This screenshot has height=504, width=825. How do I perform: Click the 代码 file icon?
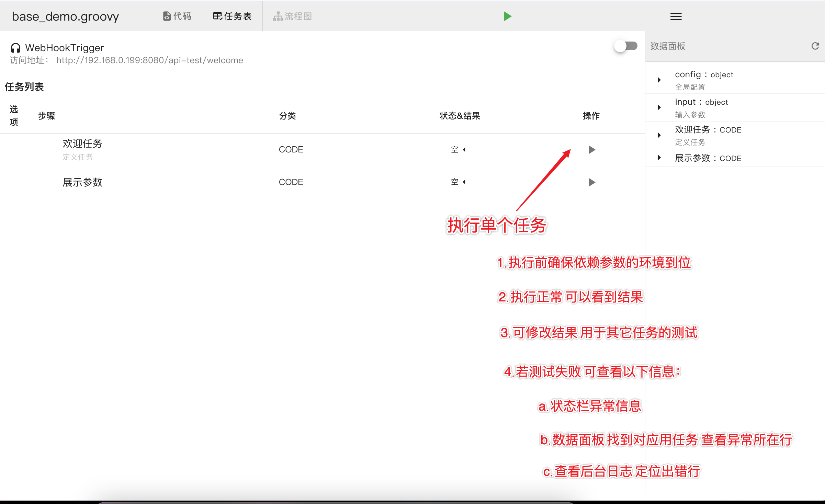pos(167,16)
